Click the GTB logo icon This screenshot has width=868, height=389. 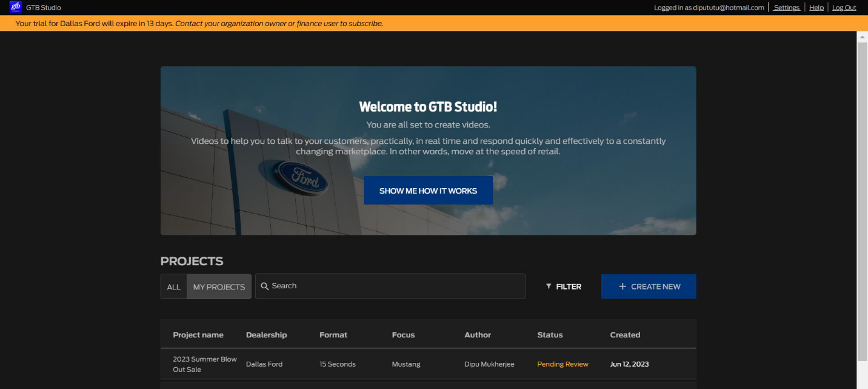pyautogui.click(x=15, y=7)
